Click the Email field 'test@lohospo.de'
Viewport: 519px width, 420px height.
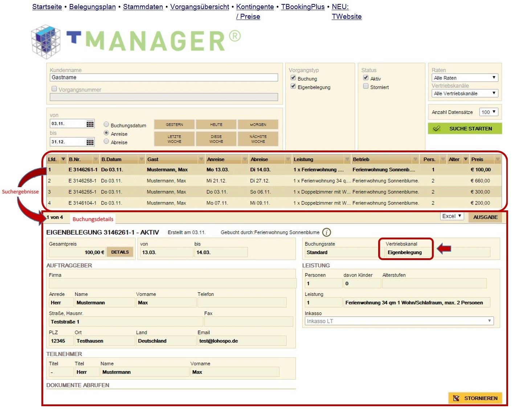coord(242,341)
